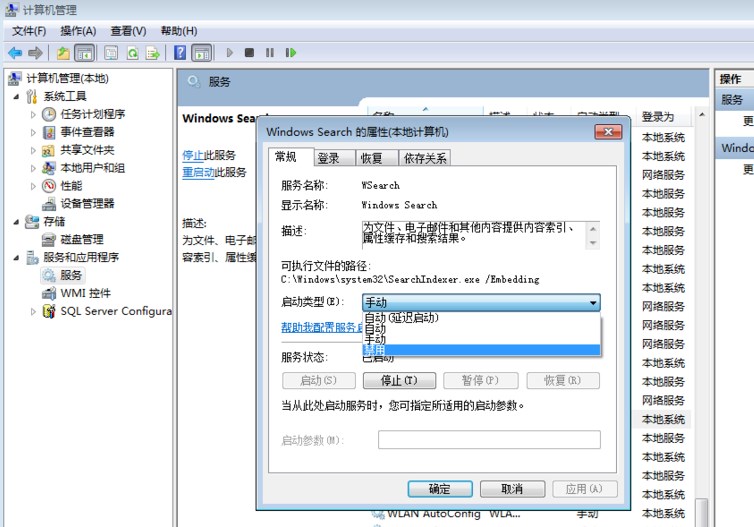Screen dimensions: 754x527
Task: Select 共享文件夹 in the tree
Action: (x=87, y=150)
